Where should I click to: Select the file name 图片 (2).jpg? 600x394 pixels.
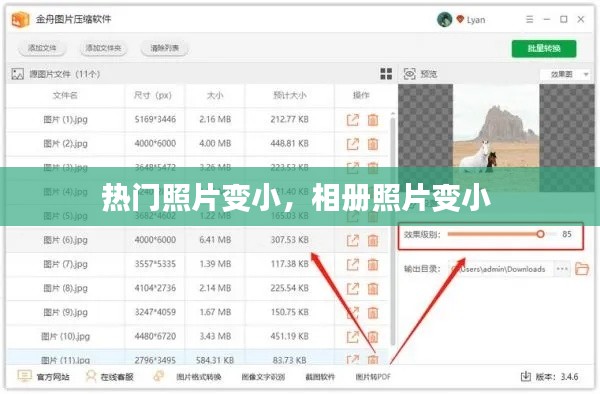[x=65, y=144]
